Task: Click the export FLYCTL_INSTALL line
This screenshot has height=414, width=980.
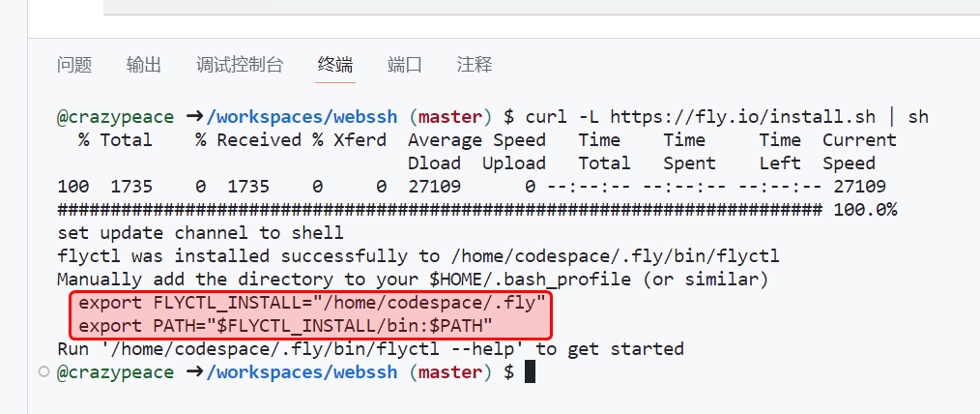Action: 312,303
